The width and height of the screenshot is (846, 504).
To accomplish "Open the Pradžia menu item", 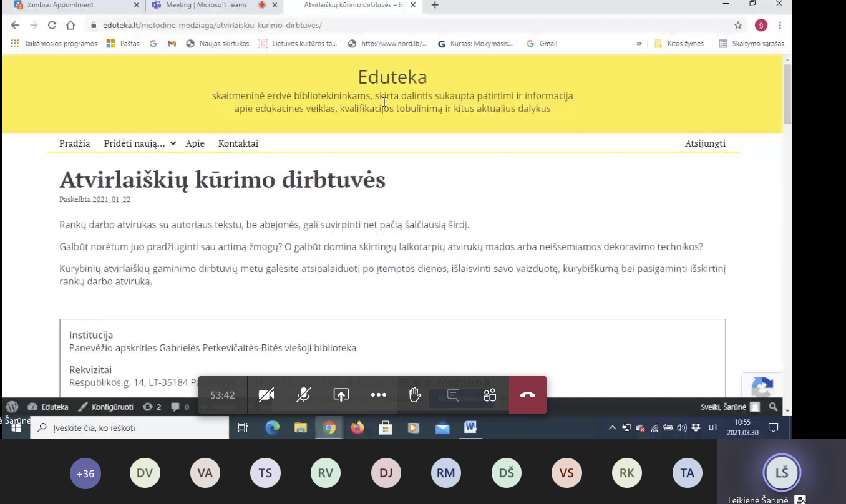I will coord(75,143).
